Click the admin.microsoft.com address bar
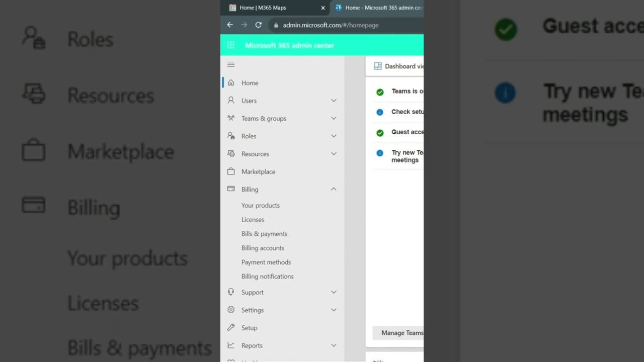This screenshot has height=362, width=644. point(347,25)
